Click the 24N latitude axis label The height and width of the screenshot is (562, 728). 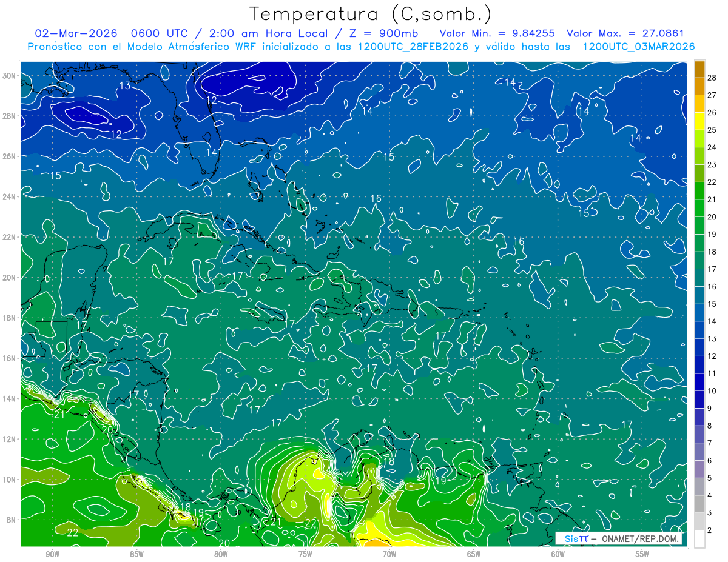click(x=10, y=196)
